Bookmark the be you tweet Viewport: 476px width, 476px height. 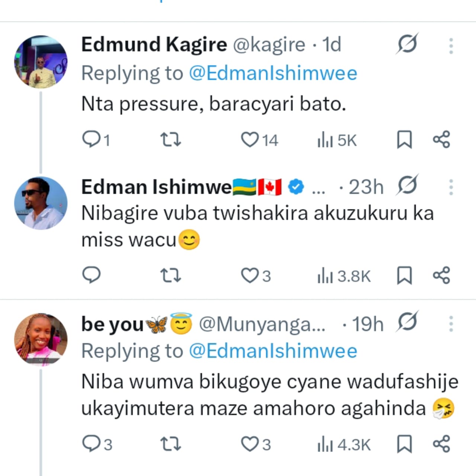click(404, 444)
